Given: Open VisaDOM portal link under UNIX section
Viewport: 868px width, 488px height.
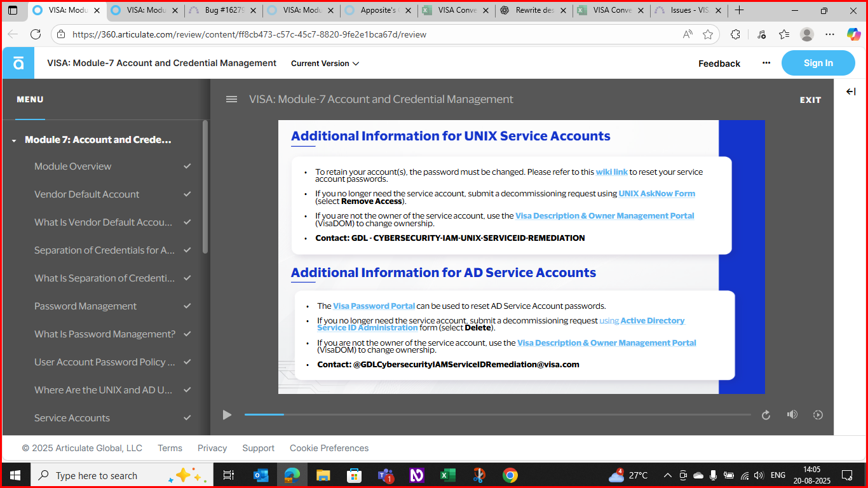Looking at the screenshot, I should coord(604,215).
